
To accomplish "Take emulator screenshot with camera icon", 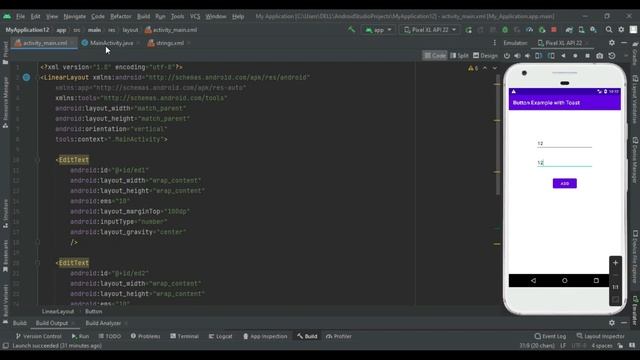I will 599,56.
